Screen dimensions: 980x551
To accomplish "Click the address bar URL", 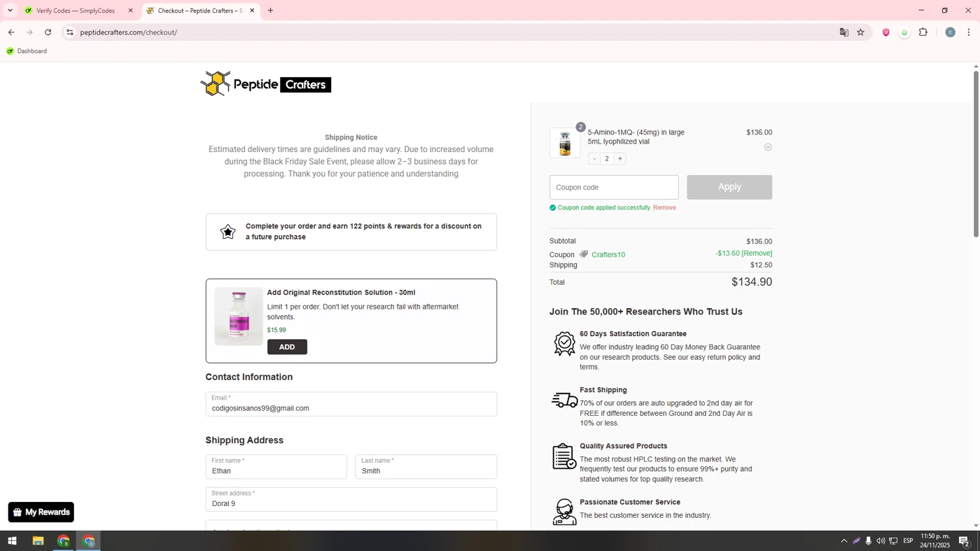I will pos(129,32).
